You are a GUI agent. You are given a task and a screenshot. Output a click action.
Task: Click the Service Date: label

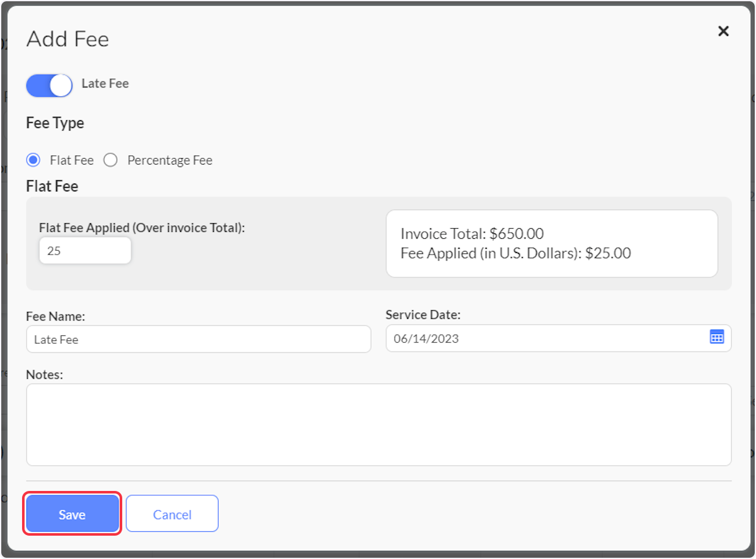coord(423,314)
